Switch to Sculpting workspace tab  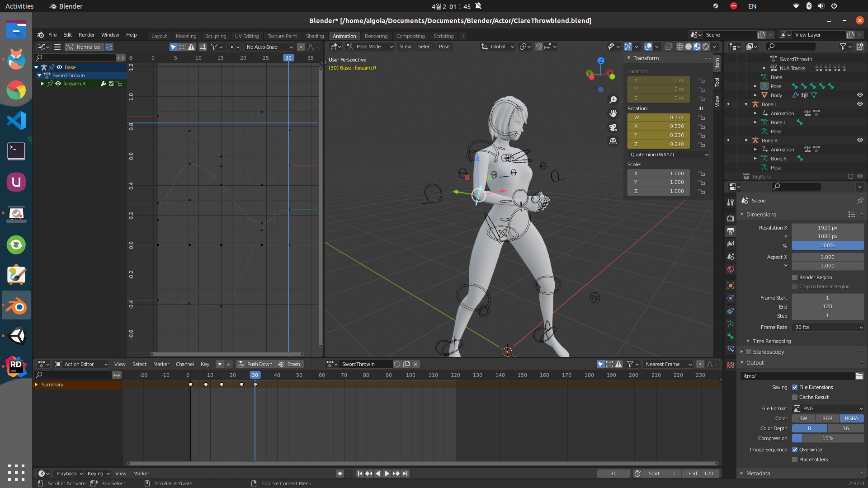pyautogui.click(x=216, y=36)
